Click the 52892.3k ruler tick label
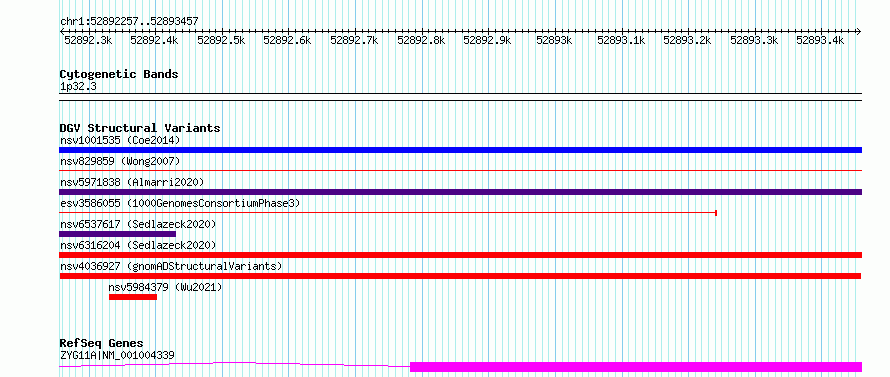Viewport: 890px width, 377px height. pos(88,40)
